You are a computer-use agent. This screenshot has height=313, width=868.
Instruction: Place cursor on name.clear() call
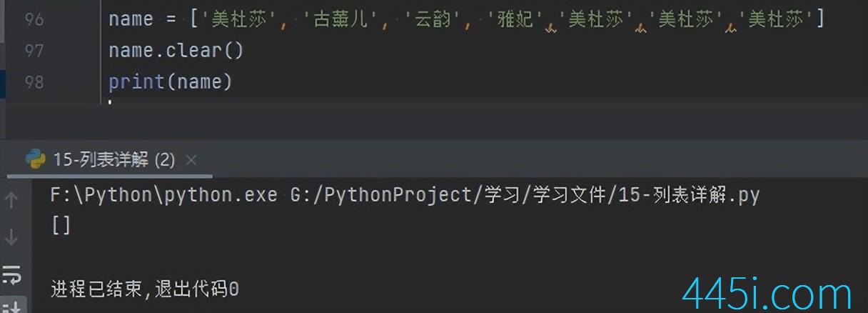(x=176, y=51)
